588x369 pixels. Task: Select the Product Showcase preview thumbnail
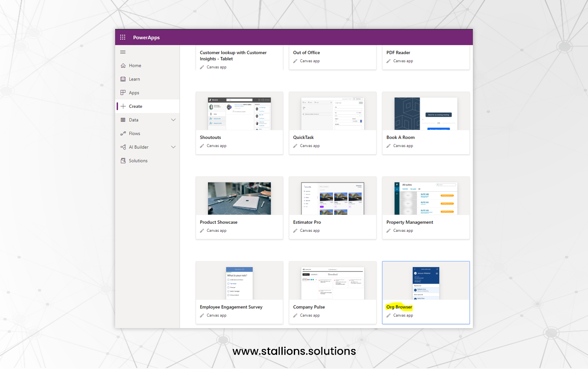pyautogui.click(x=239, y=199)
